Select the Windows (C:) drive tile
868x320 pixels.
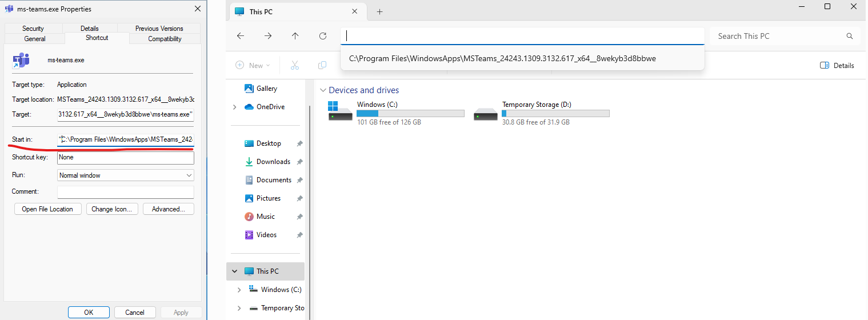click(396, 113)
